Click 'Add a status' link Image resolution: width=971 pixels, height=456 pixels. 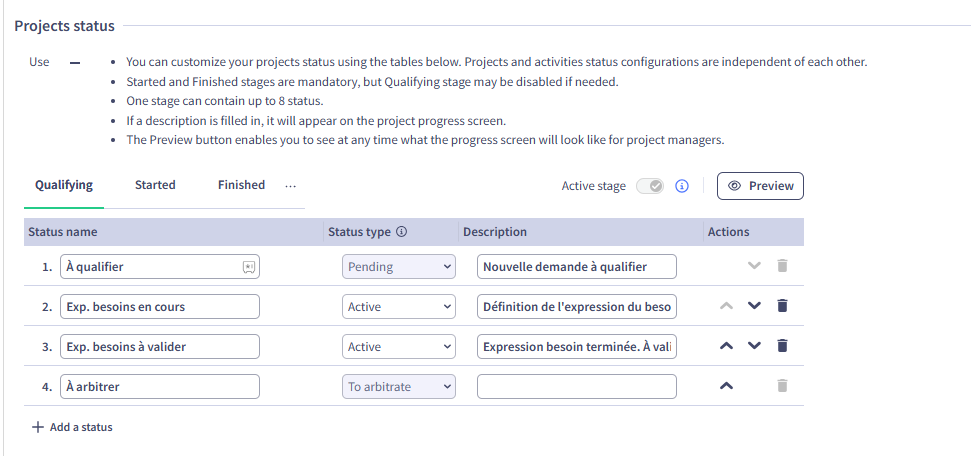coord(72,427)
